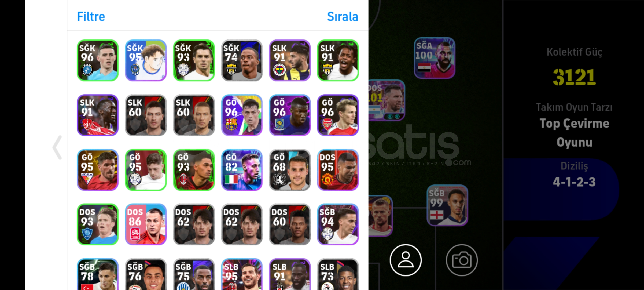
Task: Select the GÖ 82 Italy flag card
Action: tap(242, 170)
